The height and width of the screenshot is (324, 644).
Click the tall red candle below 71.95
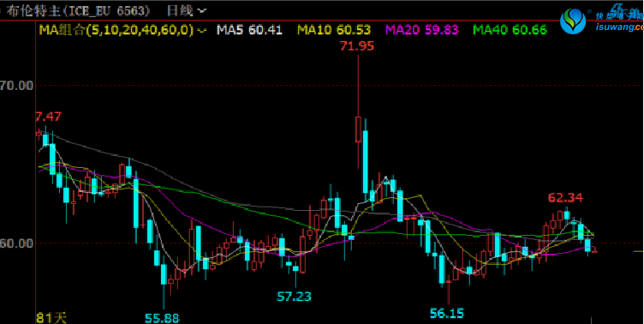[358, 129]
